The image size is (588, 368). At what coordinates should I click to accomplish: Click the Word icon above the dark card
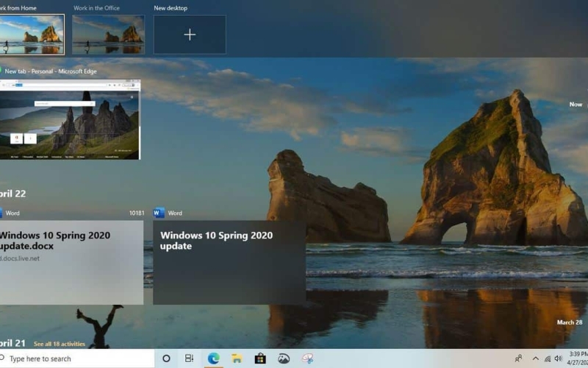(159, 213)
